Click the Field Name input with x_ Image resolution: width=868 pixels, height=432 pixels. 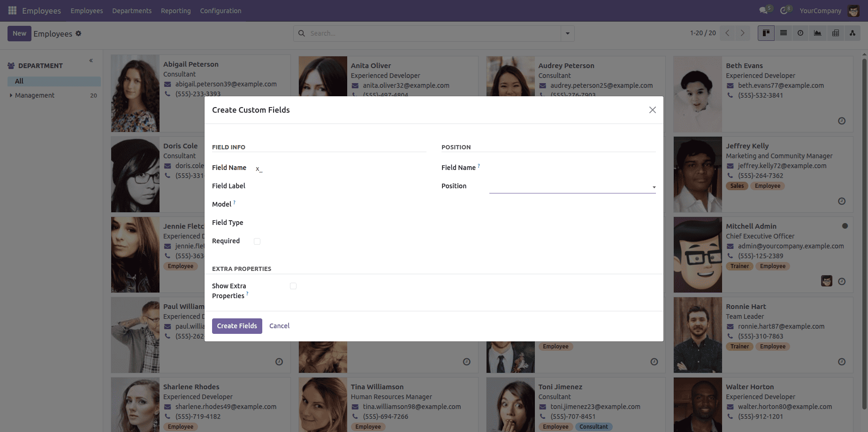[341, 169]
